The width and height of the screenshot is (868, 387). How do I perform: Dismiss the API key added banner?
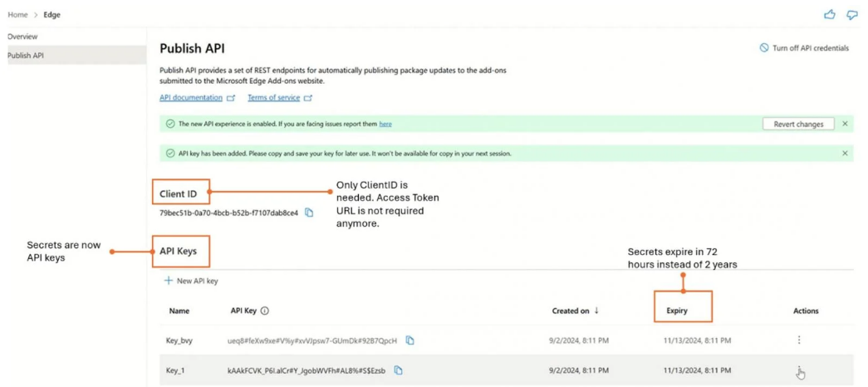click(845, 154)
